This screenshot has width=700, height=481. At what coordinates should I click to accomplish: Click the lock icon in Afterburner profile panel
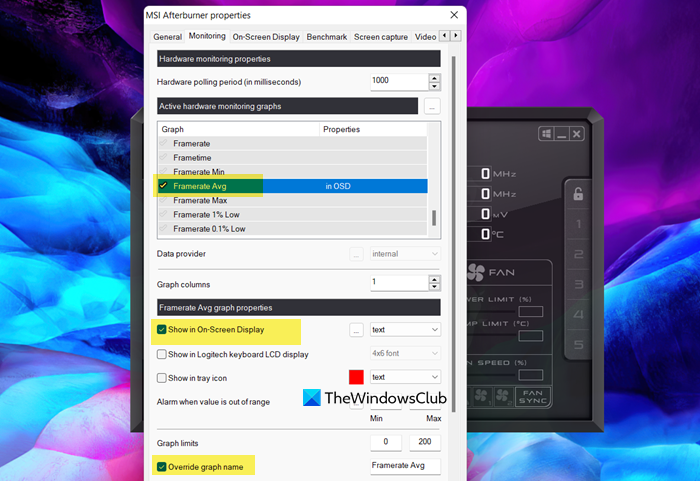(x=578, y=194)
